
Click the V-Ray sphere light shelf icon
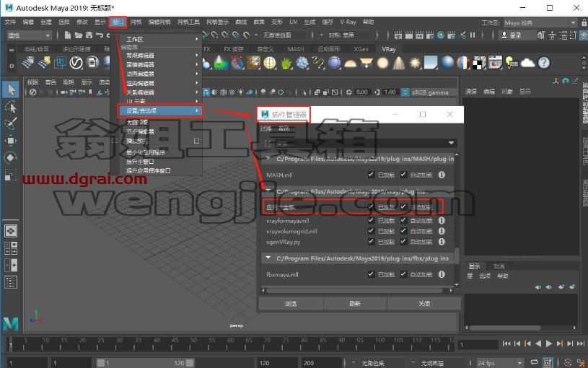(382, 63)
